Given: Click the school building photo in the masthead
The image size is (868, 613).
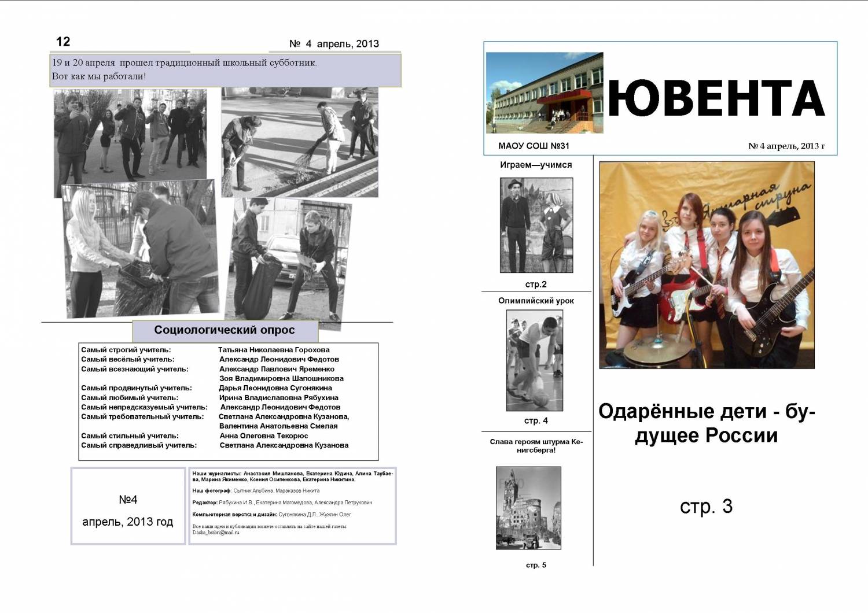Looking at the screenshot, I should pos(545,93).
